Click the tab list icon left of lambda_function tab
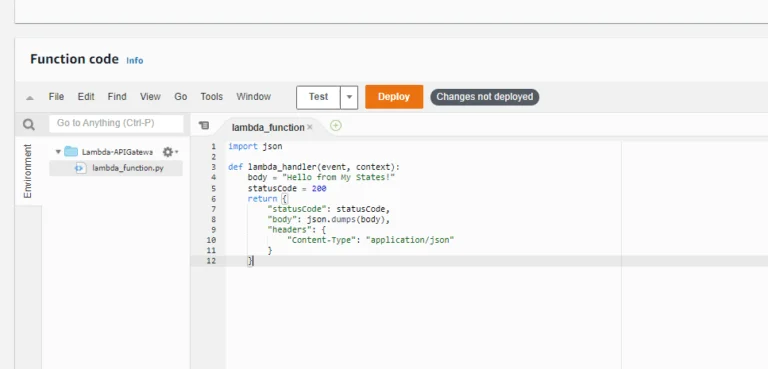 click(x=204, y=126)
